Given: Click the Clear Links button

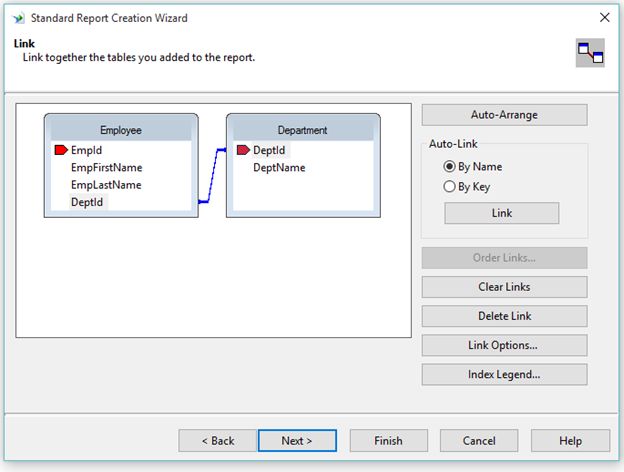Looking at the screenshot, I should coord(504,287).
